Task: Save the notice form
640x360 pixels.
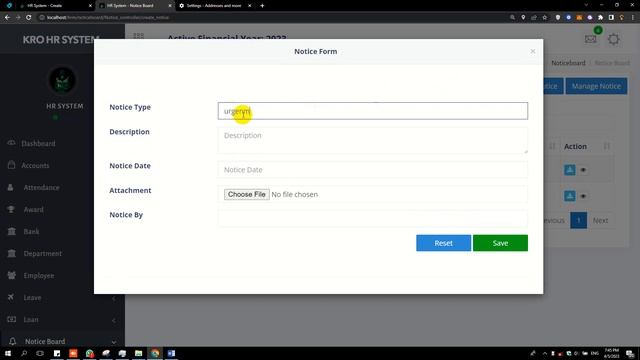Action: pos(500,243)
